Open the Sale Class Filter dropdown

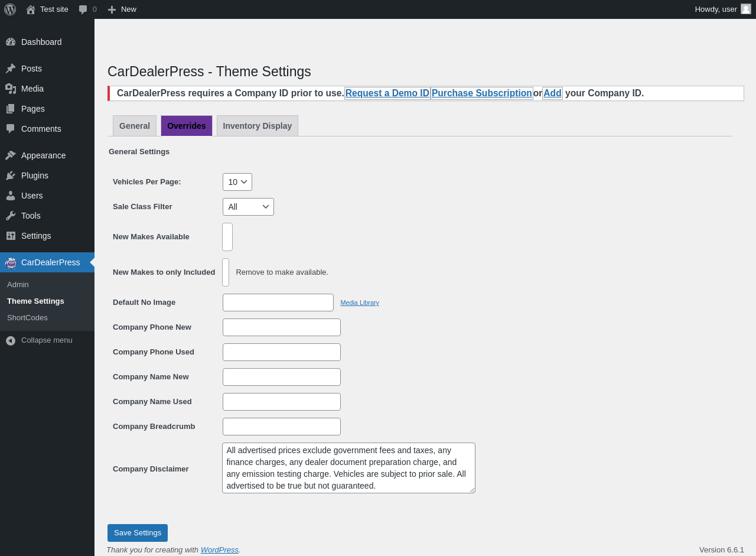point(248,207)
